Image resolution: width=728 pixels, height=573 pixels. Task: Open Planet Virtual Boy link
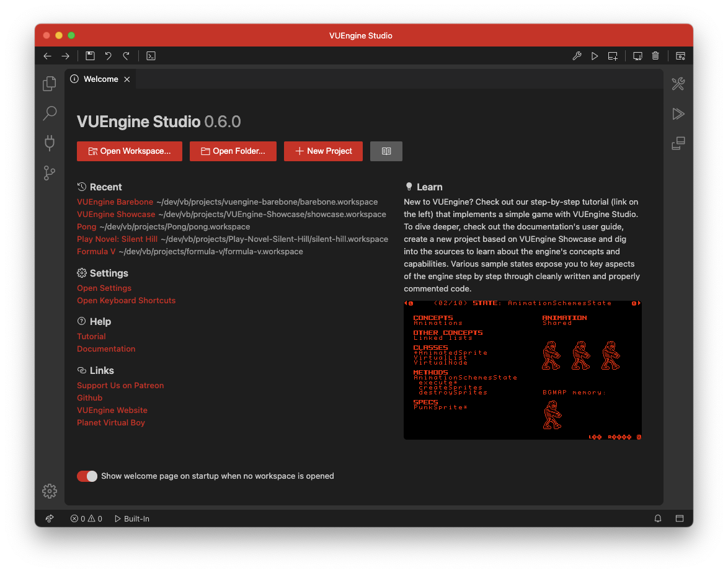tap(111, 423)
